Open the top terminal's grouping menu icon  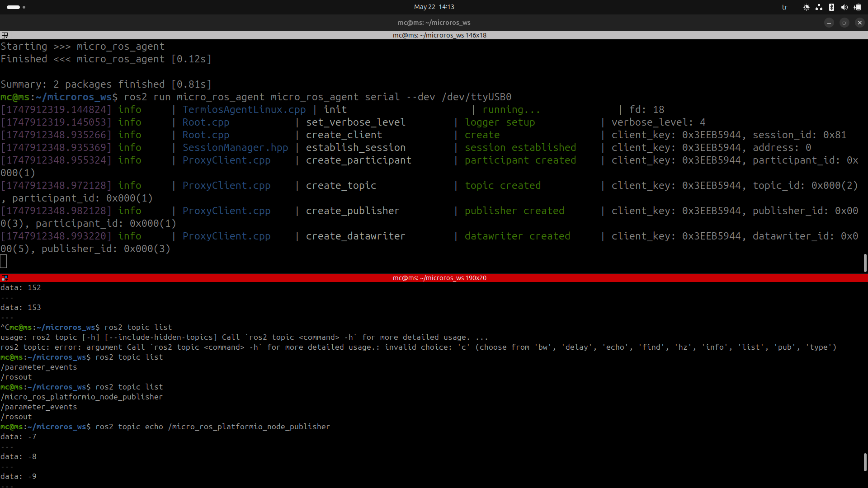pos(5,35)
